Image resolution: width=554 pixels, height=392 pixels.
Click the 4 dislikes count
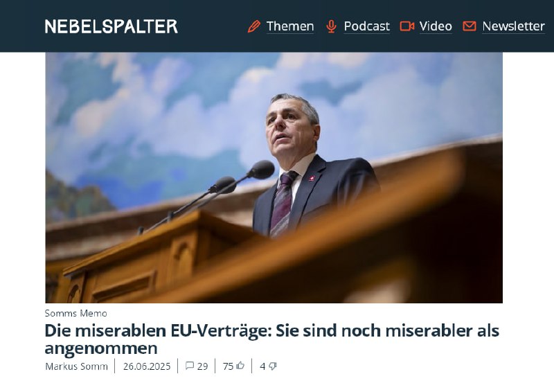[262, 366]
